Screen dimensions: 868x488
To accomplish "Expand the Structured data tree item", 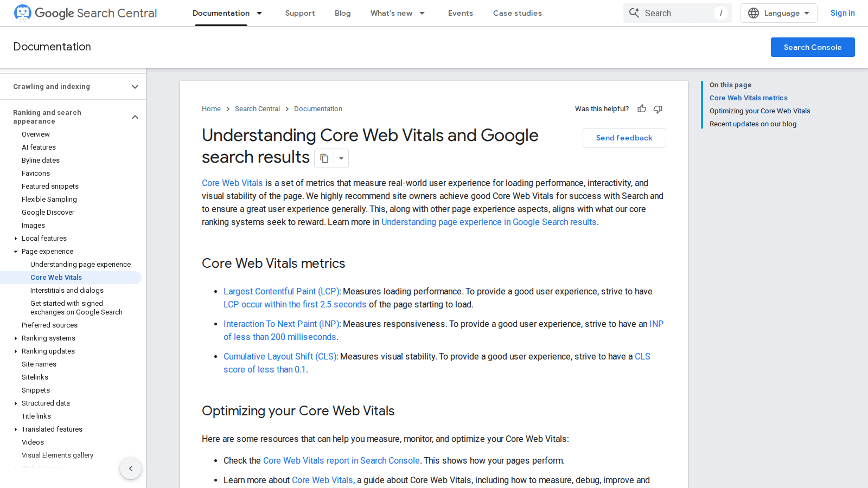I will point(16,403).
